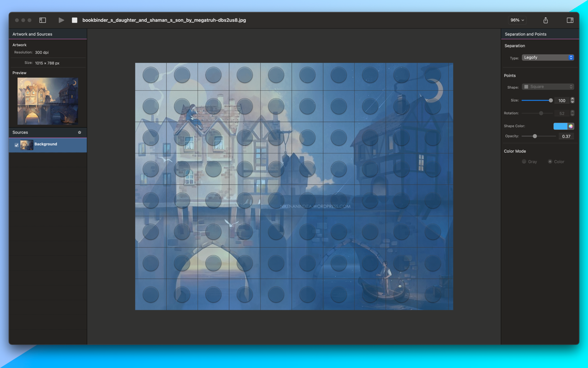Click the Rotation stepper arrows
588x368 pixels.
(x=572, y=113)
